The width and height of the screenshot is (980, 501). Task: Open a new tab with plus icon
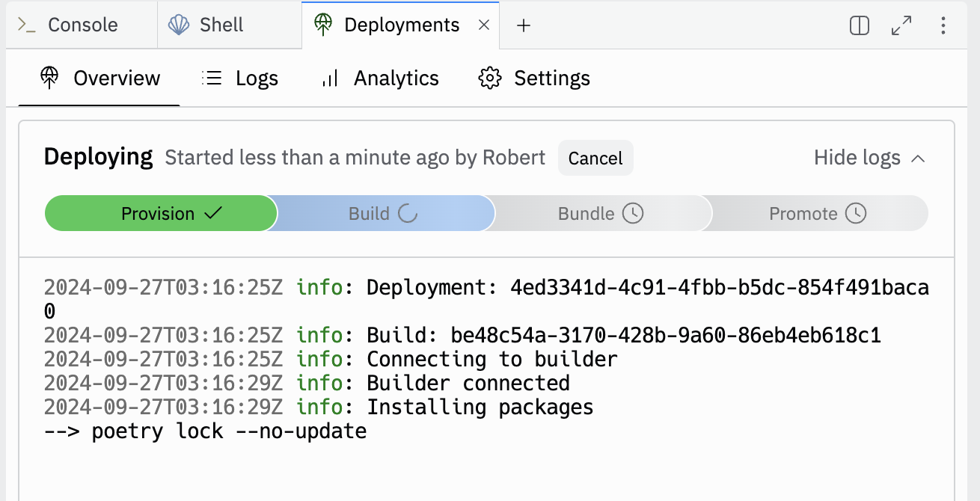click(x=524, y=25)
